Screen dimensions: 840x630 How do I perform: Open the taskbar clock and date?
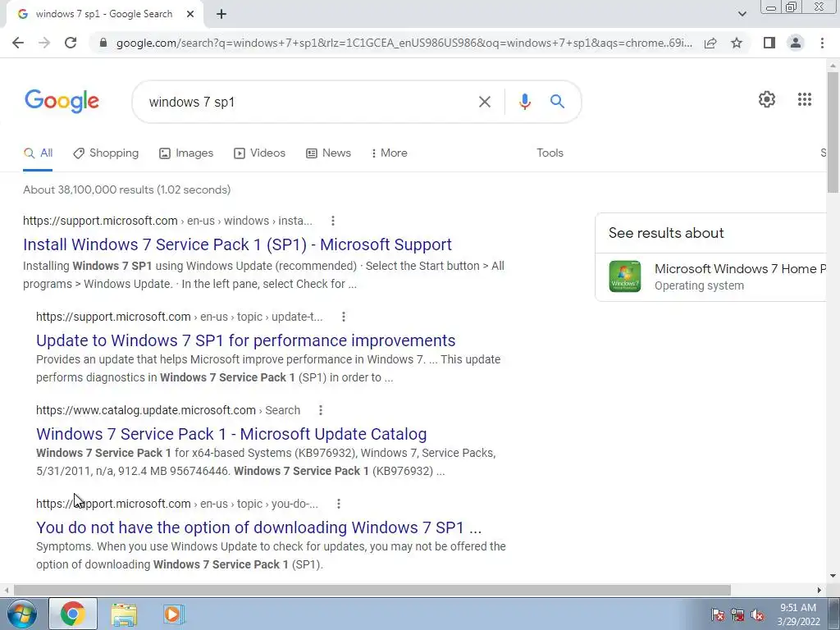798,614
